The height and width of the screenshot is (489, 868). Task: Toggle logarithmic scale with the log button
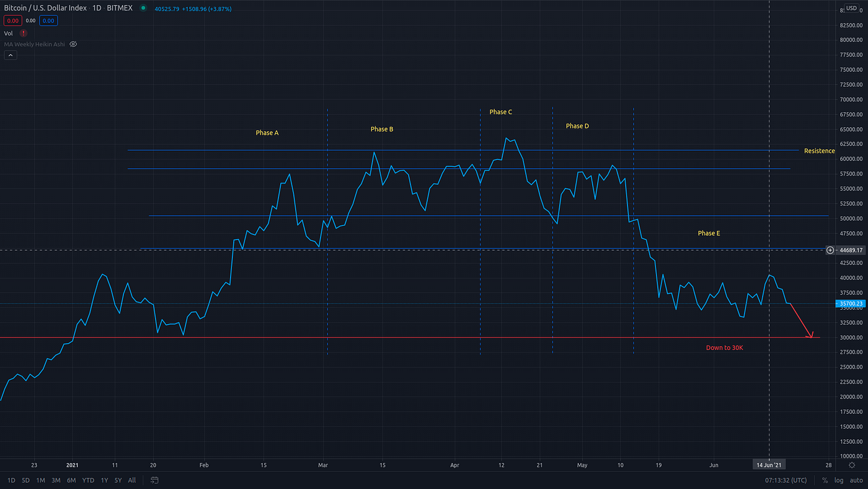point(839,480)
